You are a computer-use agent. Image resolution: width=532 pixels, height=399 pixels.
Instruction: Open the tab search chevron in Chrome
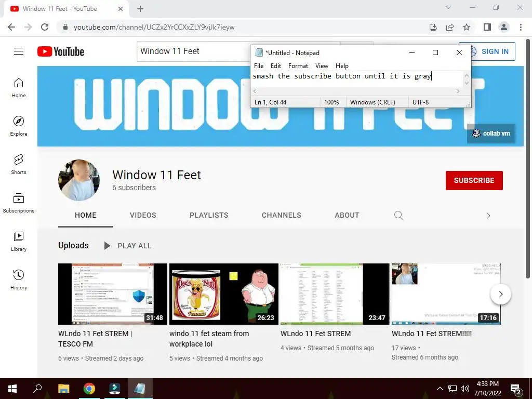[x=448, y=7]
